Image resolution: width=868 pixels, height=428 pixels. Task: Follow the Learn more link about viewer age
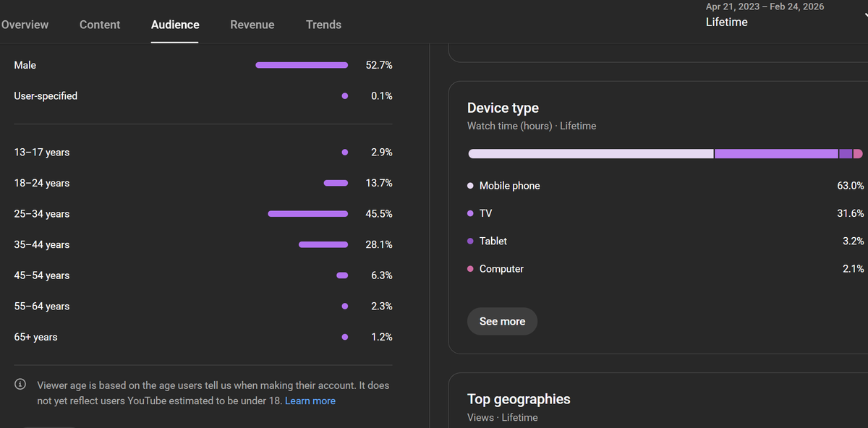pos(310,401)
